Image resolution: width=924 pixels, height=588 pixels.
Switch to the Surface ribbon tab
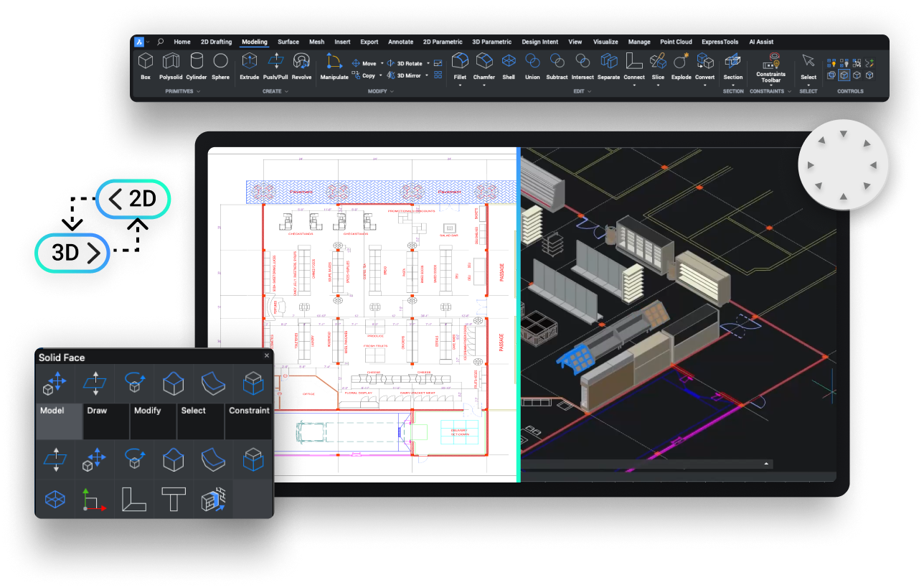tap(288, 42)
